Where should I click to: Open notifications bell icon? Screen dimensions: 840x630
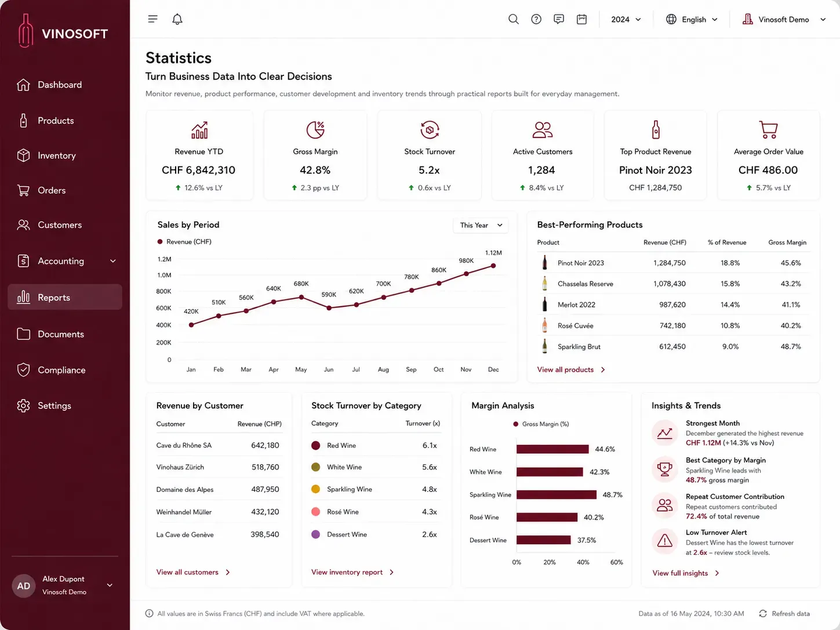point(177,19)
